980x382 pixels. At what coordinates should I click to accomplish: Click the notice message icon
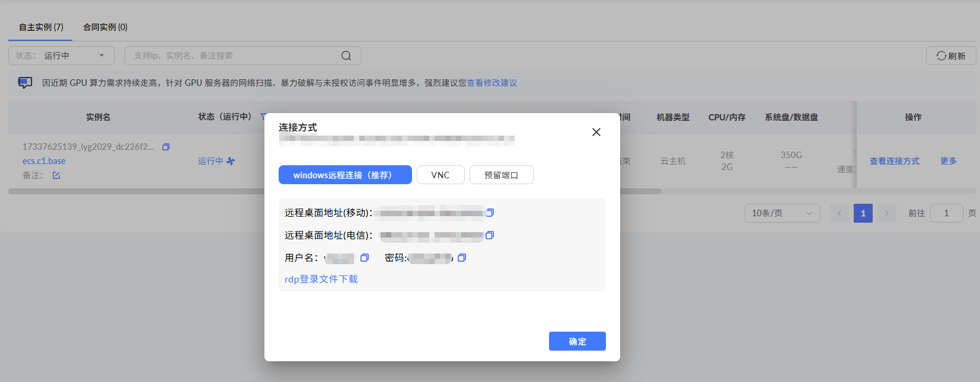point(25,83)
